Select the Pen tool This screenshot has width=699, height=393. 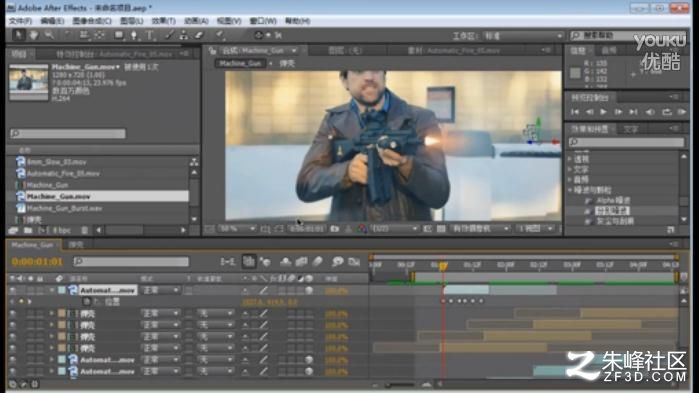tap(134, 35)
